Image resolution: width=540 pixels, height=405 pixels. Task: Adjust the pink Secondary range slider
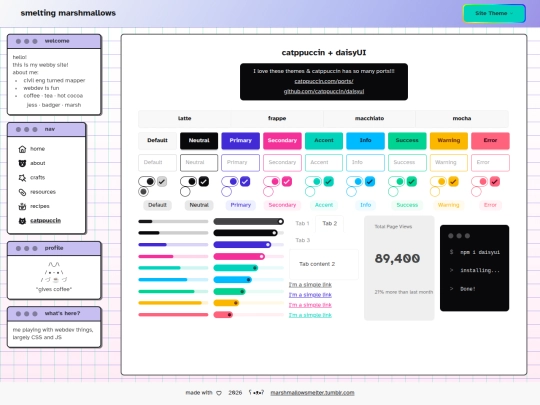pos(249,256)
